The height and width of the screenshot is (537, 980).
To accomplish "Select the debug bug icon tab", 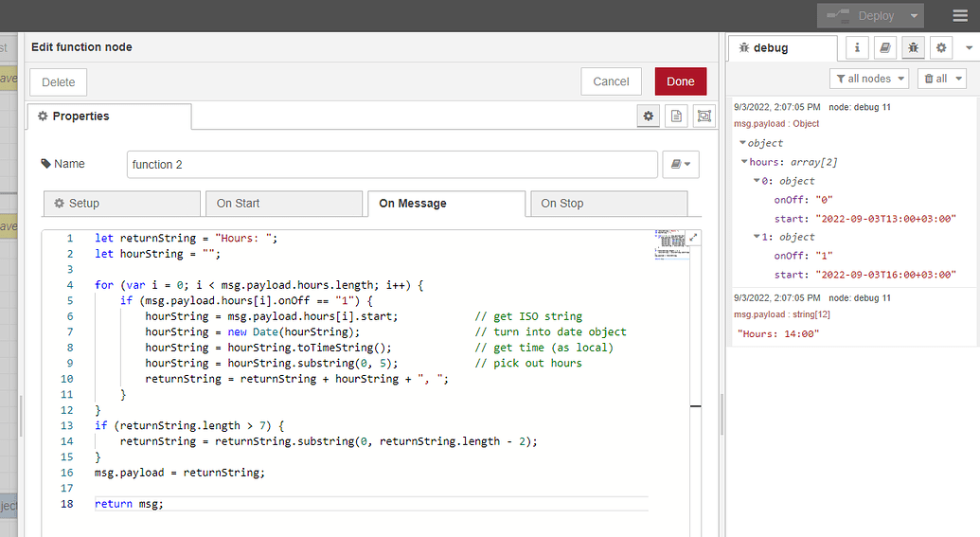I will 913,47.
